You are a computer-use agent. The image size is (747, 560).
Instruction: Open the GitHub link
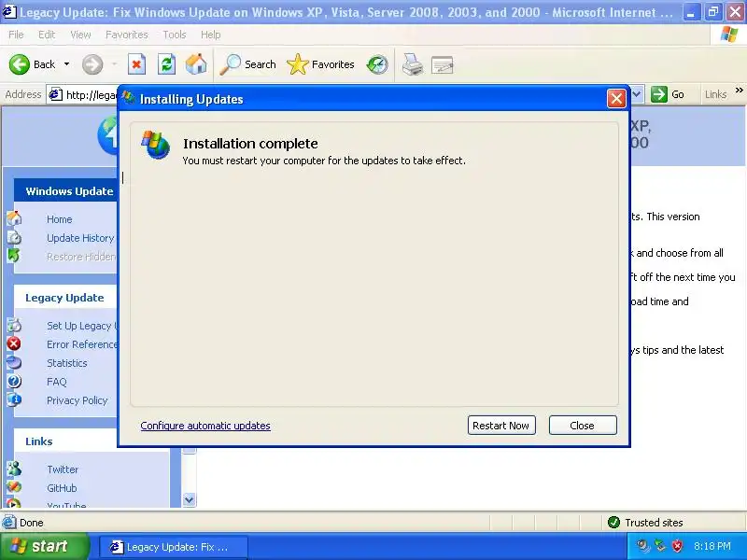(x=62, y=488)
